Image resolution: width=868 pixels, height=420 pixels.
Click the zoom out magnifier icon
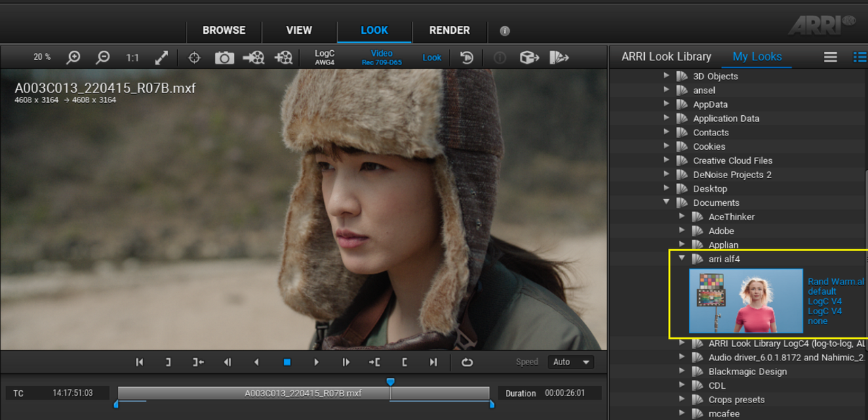[x=103, y=58]
